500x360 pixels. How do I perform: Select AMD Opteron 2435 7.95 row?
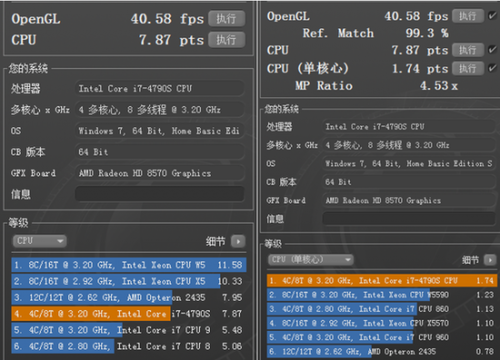(129, 297)
